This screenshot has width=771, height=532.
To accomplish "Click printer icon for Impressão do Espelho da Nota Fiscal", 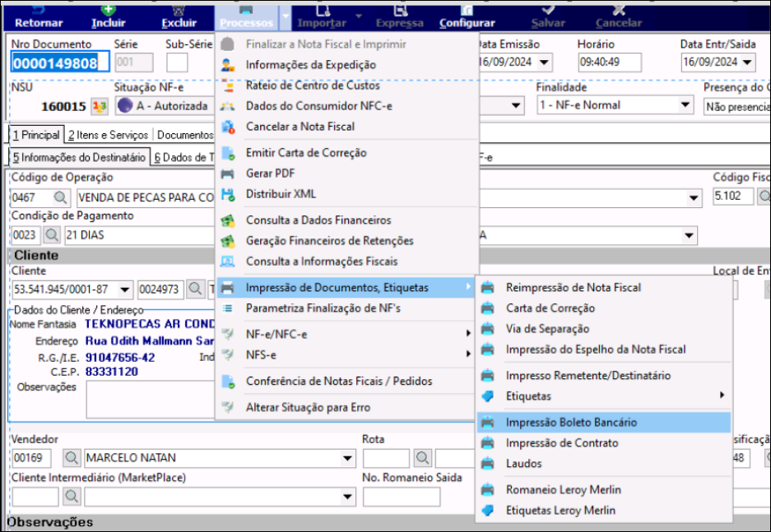I will point(488,349).
